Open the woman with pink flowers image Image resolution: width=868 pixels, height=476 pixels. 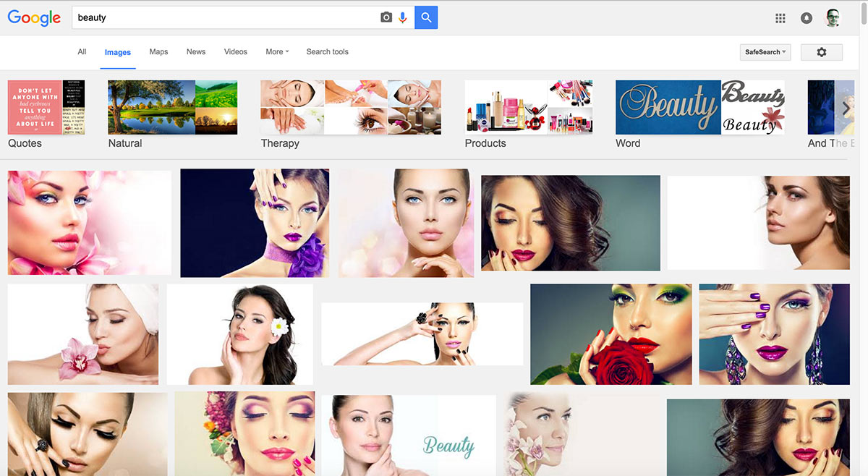point(90,223)
